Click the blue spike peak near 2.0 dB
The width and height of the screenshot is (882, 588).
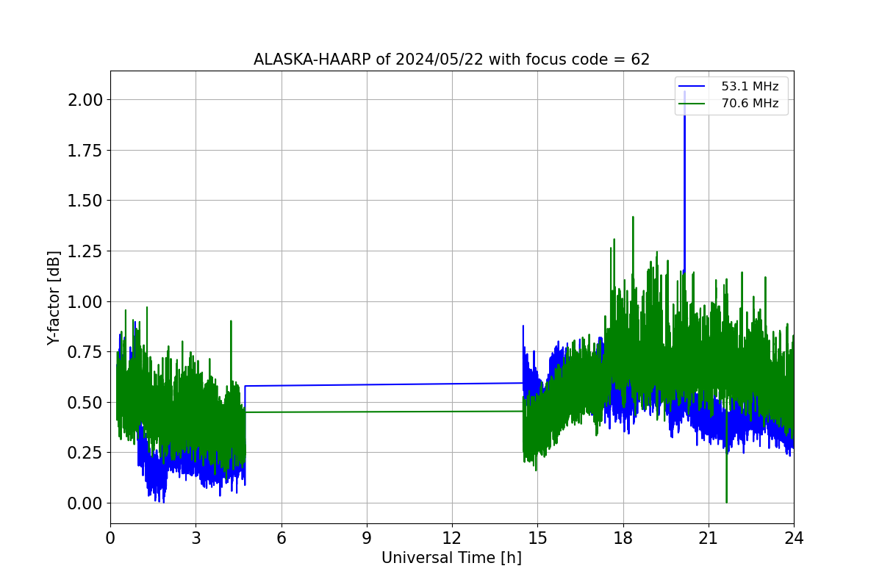[x=685, y=93]
